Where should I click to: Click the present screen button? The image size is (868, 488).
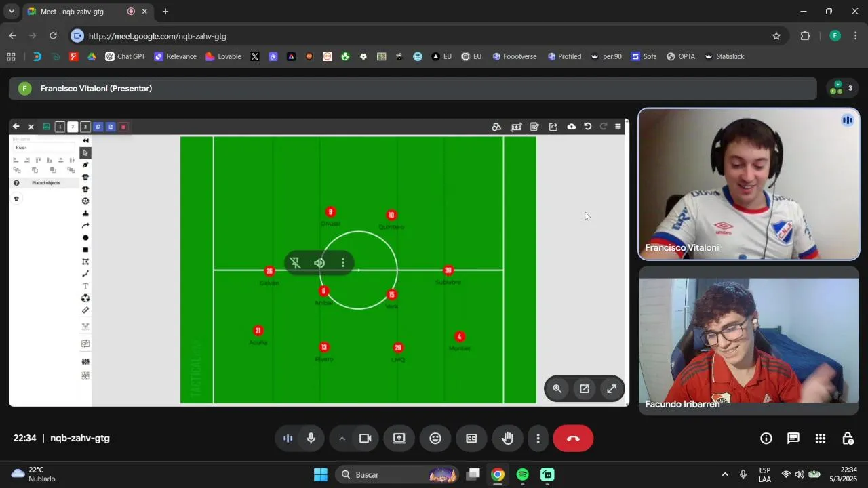coord(399,439)
